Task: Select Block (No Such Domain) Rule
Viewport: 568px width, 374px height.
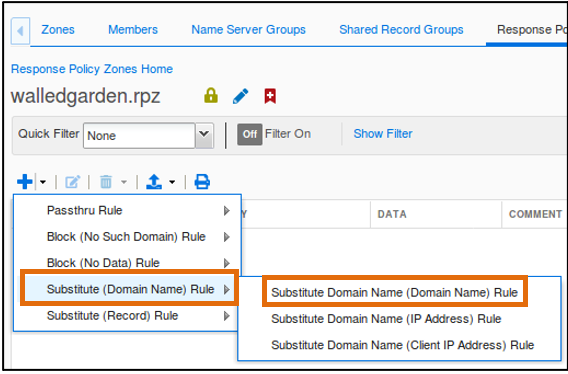Action: tap(127, 237)
